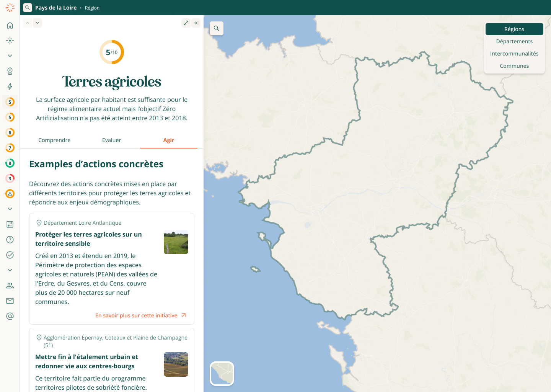The height and width of the screenshot is (392, 551).
Task: Collapse the side panel with double chevron
Action: pos(196,23)
